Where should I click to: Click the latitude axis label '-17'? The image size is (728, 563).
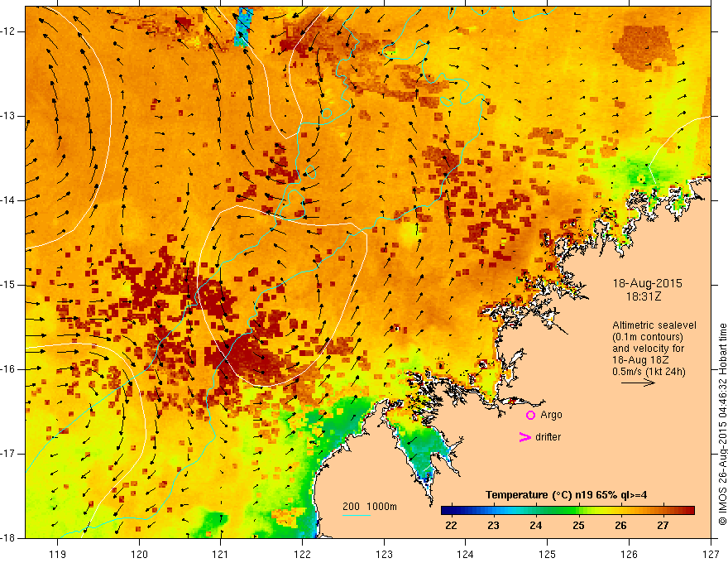(9, 454)
